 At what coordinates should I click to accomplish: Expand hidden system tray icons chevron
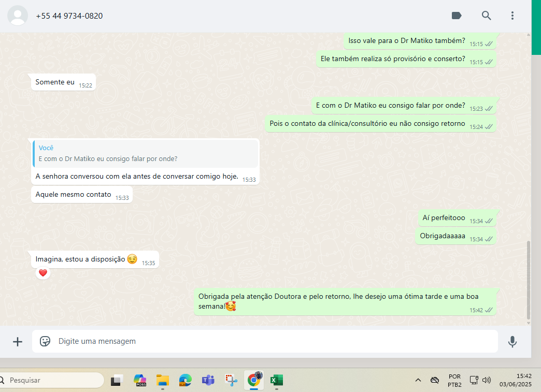418,380
